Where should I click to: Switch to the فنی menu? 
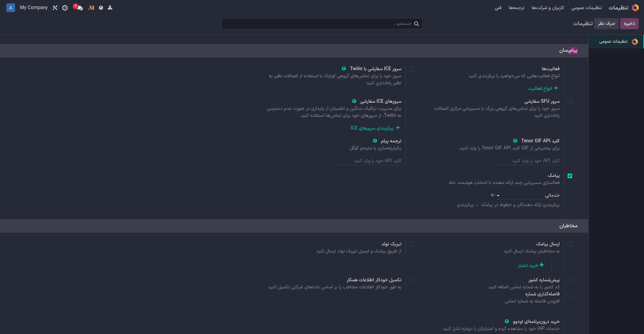tap(498, 8)
